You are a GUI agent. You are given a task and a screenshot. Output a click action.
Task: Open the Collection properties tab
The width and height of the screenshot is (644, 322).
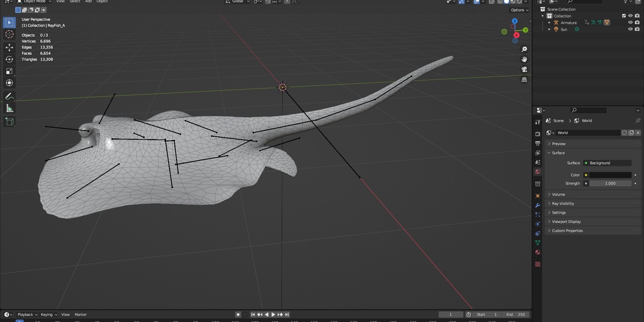[538, 184]
